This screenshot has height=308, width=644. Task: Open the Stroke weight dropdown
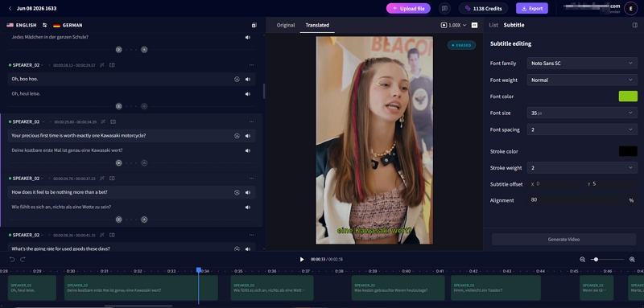[582, 168]
